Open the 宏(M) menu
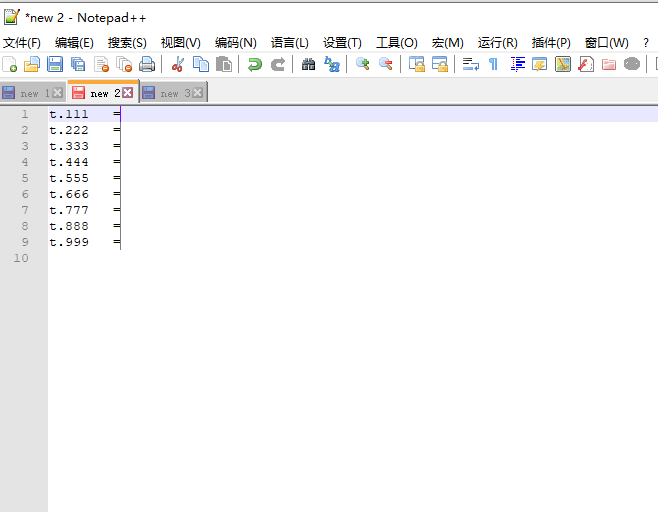Image resolution: width=658 pixels, height=512 pixels. (x=447, y=43)
